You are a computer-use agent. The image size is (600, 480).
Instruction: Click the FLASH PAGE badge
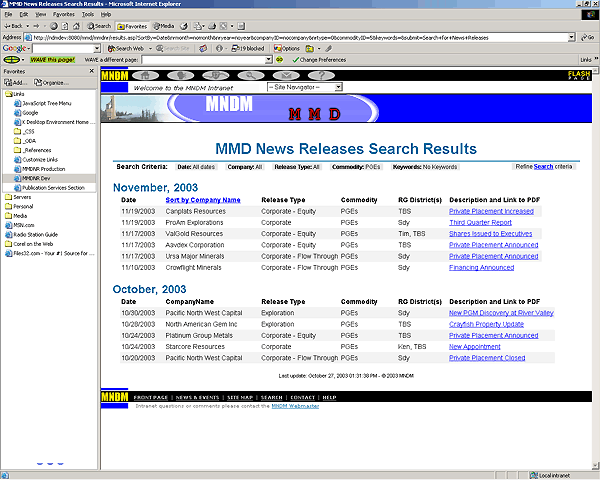[x=579, y=75]
